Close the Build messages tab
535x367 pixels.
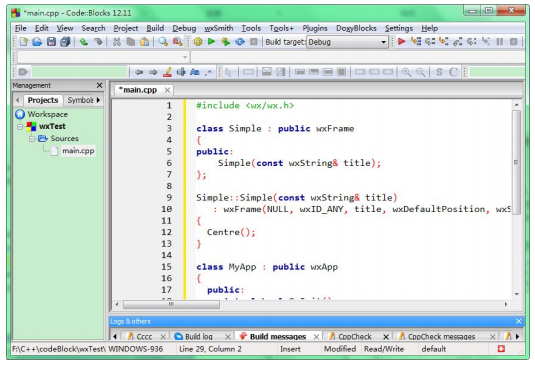point(316,337)
